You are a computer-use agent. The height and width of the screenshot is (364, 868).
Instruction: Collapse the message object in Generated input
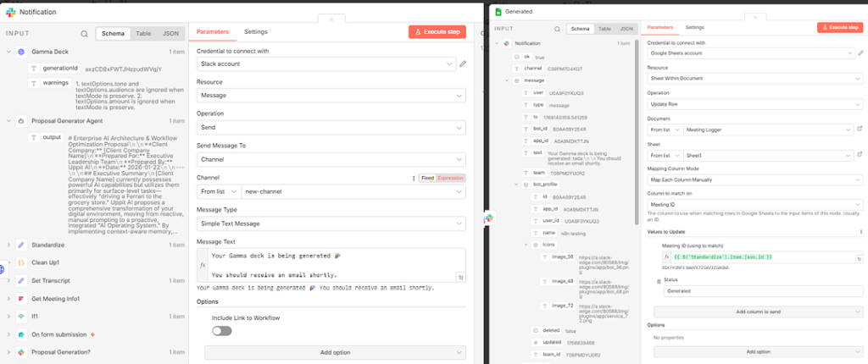[507, 80]
